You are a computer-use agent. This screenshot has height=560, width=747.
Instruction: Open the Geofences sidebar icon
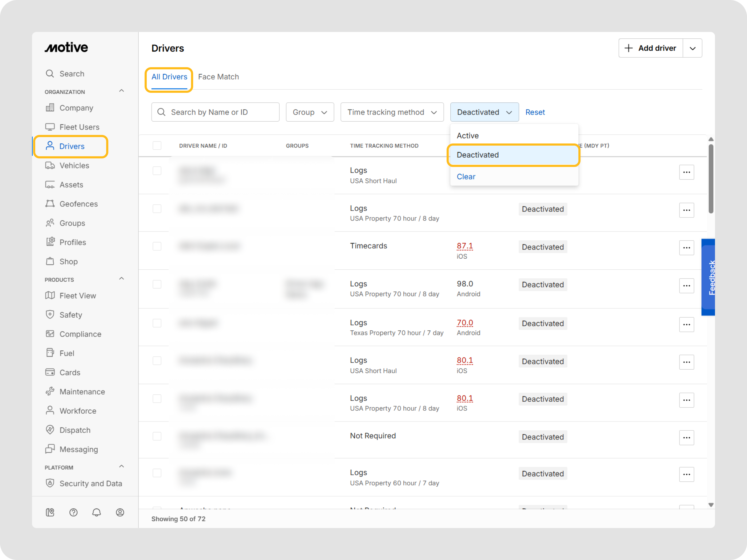pos(50,203)
